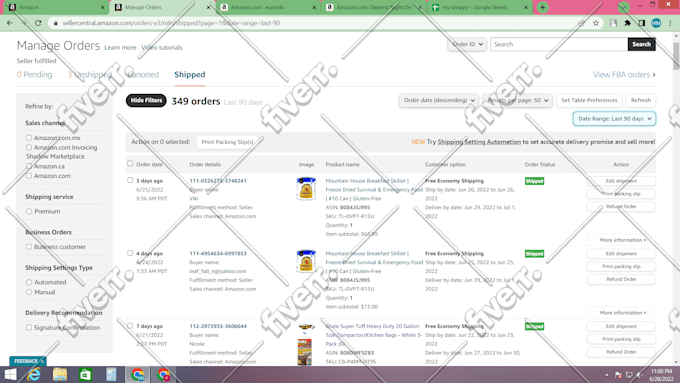Click Print Packing Slip(s) bulk action
This screenshot has height=383, width=680.
227,142
